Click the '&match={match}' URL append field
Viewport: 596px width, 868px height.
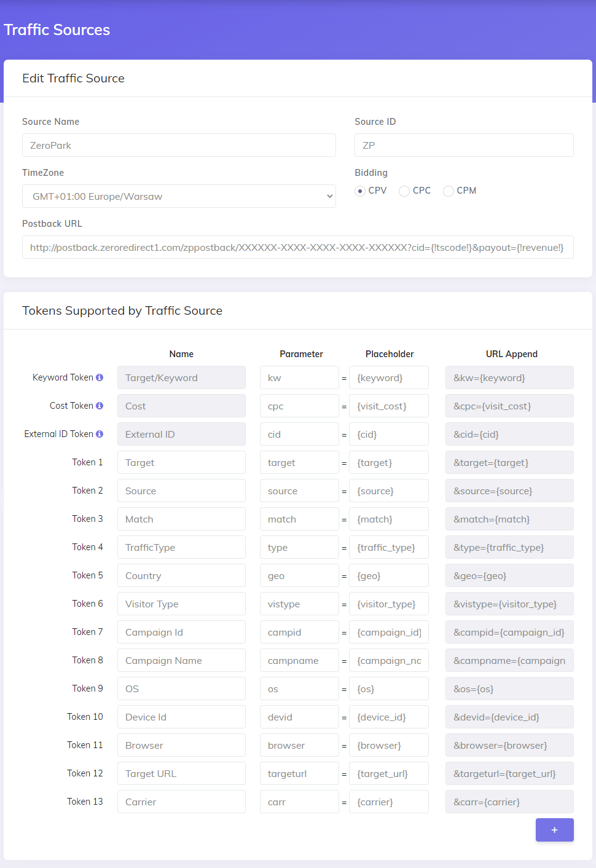pos(509,519)
